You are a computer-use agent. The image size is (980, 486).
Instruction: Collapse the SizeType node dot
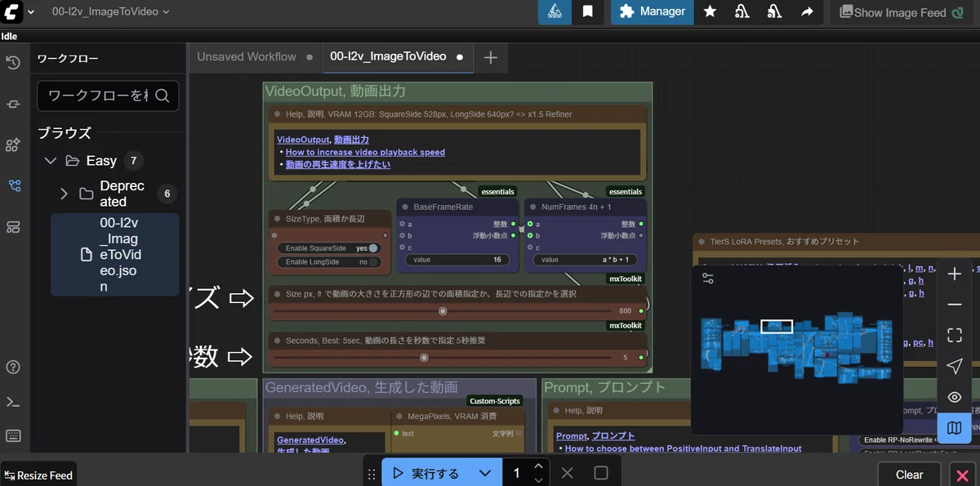click(278, 219)
